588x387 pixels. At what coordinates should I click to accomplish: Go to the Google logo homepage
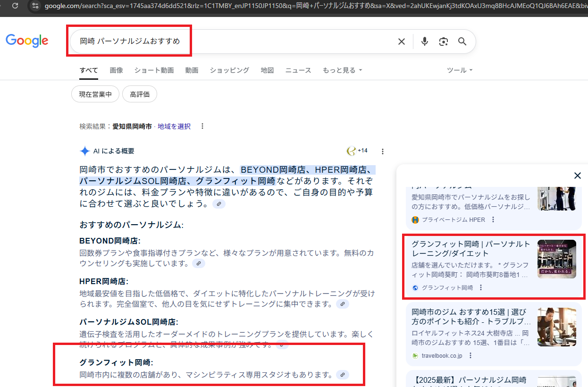27,41
